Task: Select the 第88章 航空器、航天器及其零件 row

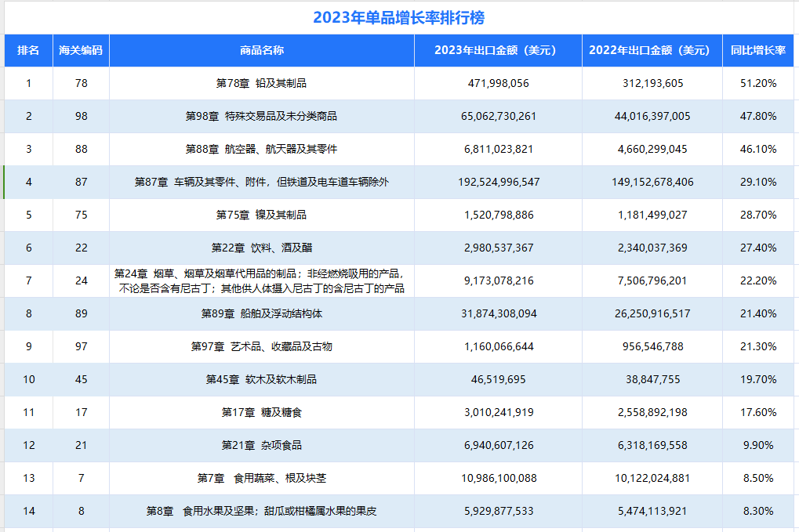Action: pyautogui.click(x=263, y=149)
